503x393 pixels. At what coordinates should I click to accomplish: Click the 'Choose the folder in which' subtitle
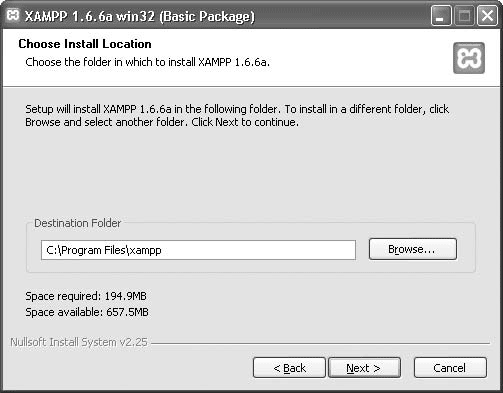point(147,62)
